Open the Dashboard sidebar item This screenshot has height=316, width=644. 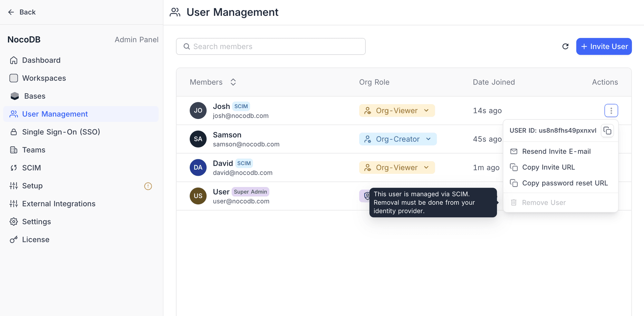click(x=41, y=60)
